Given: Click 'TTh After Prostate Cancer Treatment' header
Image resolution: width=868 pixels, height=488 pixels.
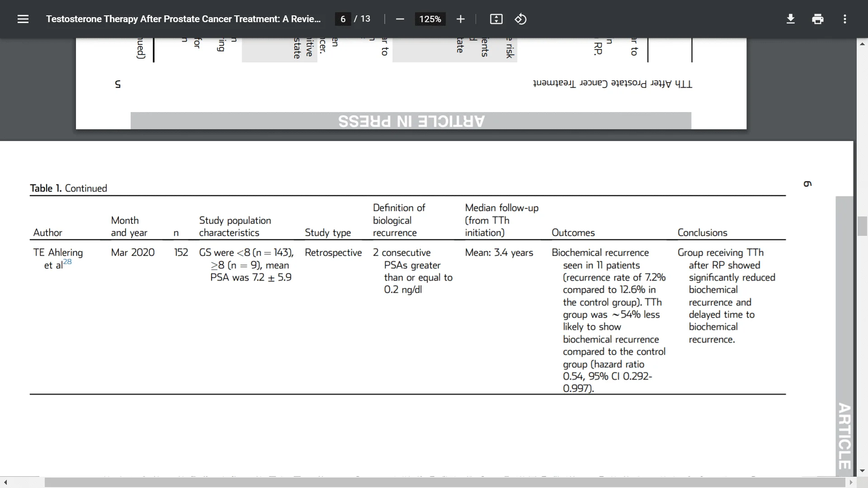Looking at the screenshot, I should (613, 84).
